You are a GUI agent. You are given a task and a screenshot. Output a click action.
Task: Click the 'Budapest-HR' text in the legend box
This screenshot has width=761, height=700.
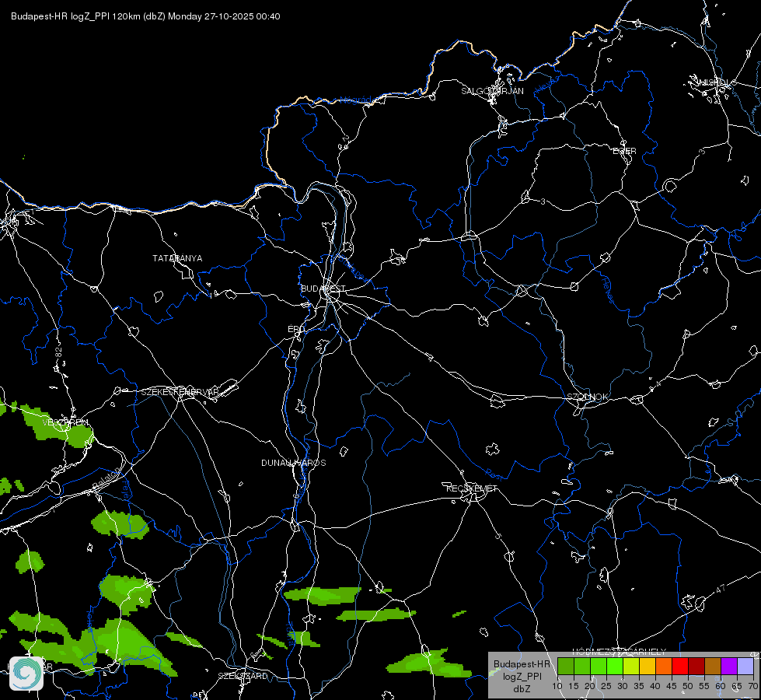[x=522, y=664]
